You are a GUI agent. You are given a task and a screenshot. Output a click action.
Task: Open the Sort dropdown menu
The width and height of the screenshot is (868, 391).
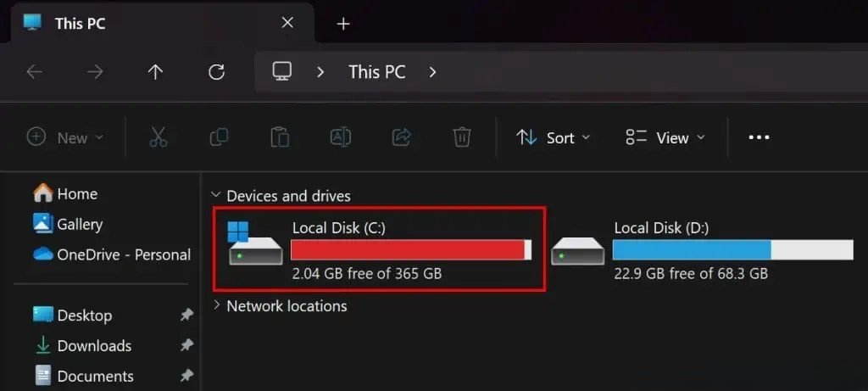coord(554,137)
